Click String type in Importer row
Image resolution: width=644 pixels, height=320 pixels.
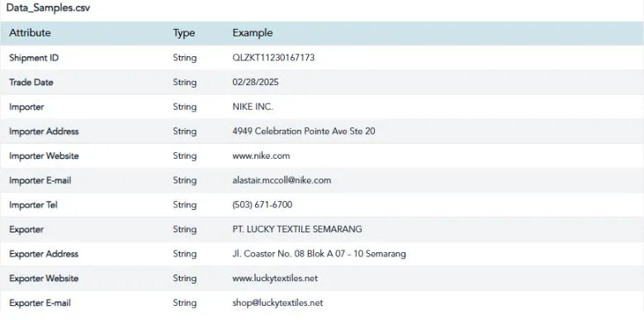[184, 107]
